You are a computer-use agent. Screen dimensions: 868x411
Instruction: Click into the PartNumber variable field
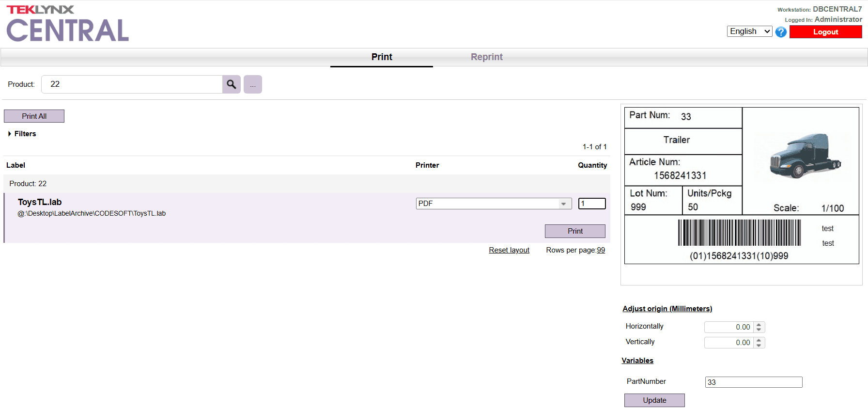click(x=753, y=382)
